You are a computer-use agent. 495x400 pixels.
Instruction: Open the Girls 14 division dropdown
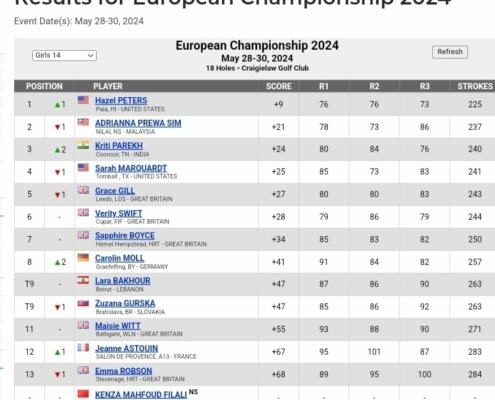[64, 55]
